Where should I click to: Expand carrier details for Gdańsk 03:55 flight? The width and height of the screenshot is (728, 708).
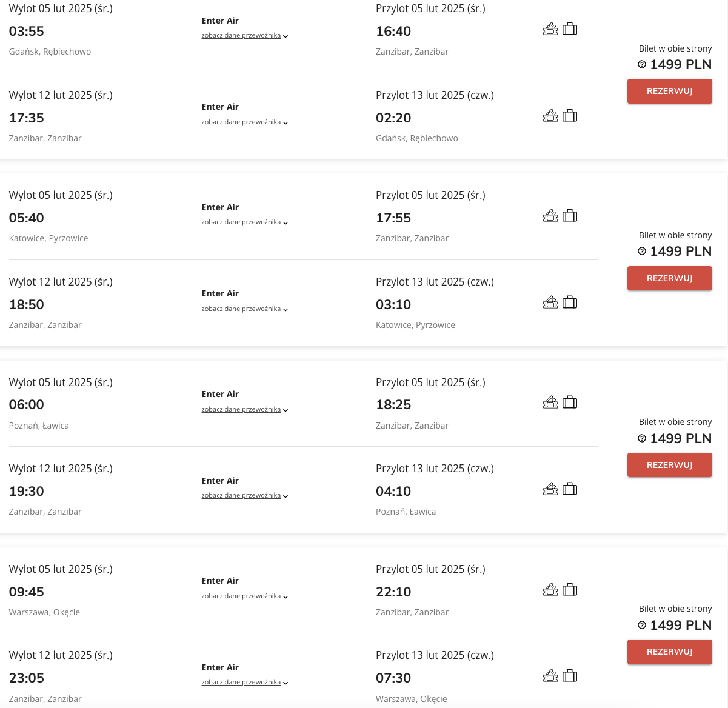245,36
